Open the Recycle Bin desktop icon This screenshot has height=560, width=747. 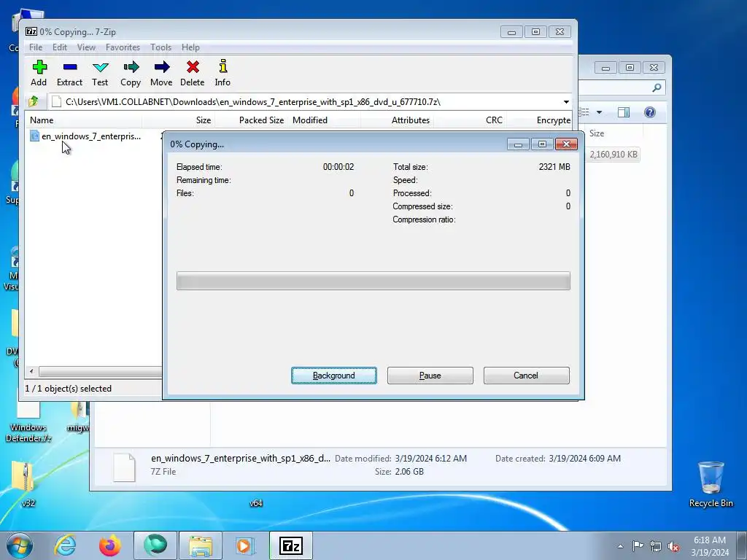(711, 484)
